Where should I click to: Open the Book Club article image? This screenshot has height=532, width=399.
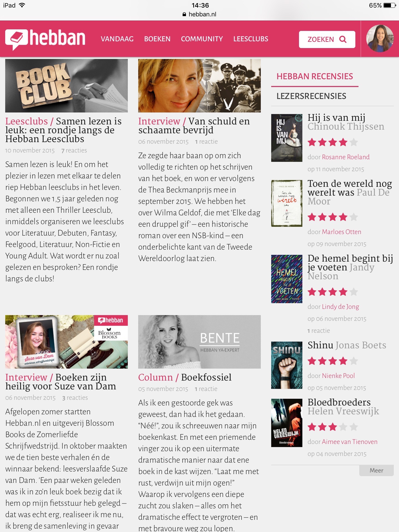pos(66,86)
